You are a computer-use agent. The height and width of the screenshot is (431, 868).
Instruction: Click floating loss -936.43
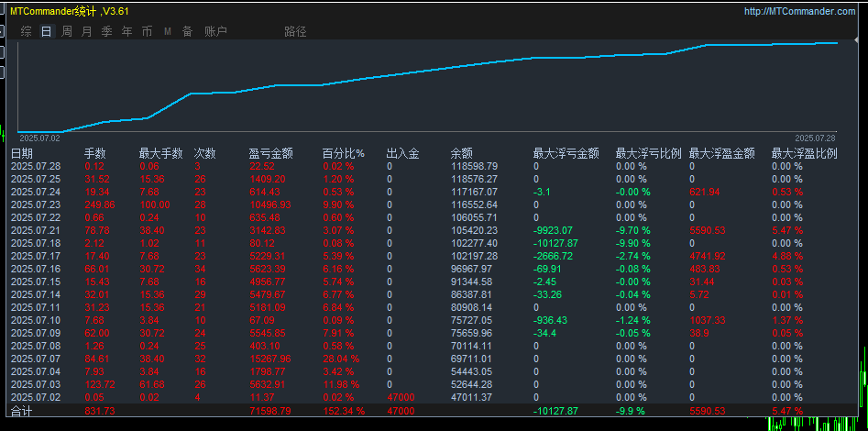(551, 320)
